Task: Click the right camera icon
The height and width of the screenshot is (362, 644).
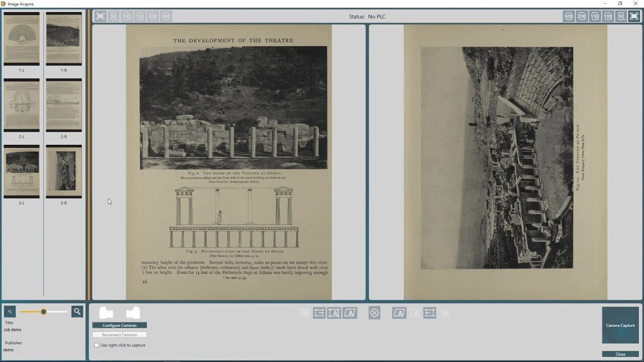Action: pyautogui.click(x=133, y=313)
